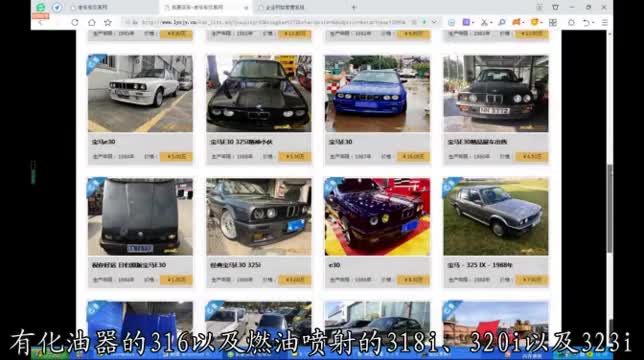Expand the address bar dropdown arrow
Image resolution: width=644 pixels, height=360 pixels.
tap(434, 22)
